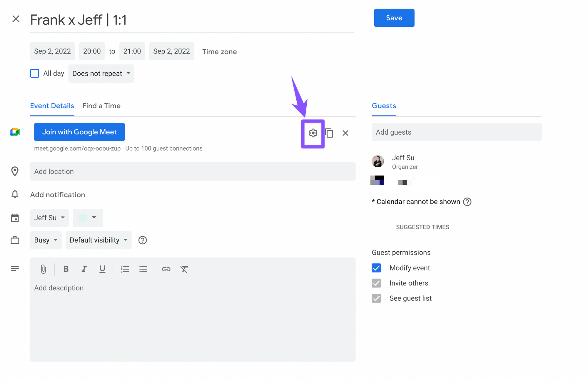The image size is (588, 381).
Task: Select the Event Details tab
Action: pyautogui.click(x=52, y=106)
